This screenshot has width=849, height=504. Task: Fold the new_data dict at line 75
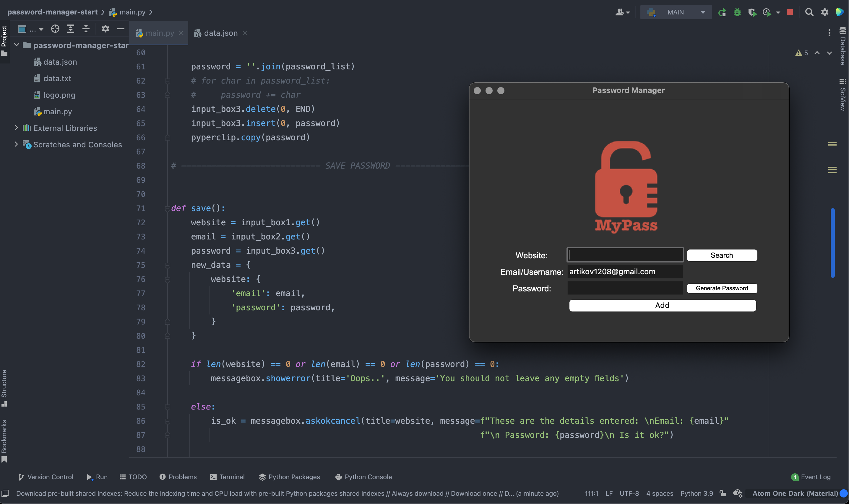coord(167,265)
